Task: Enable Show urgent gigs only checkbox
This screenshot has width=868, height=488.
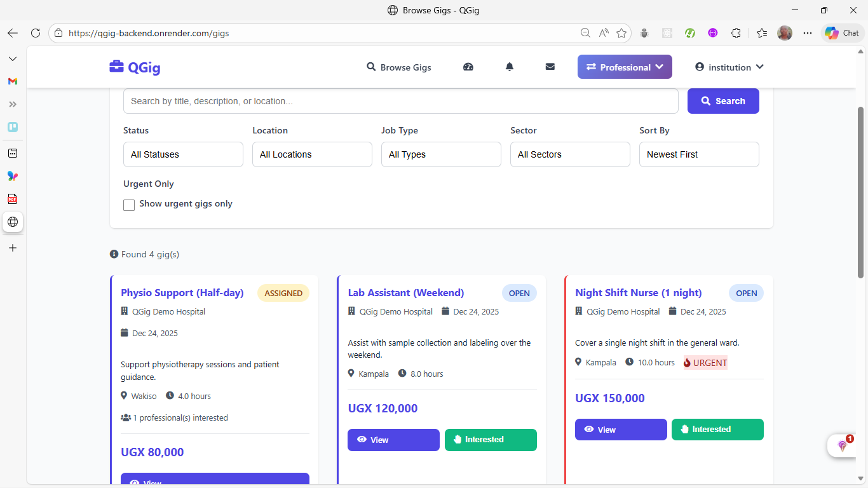Action: click(x=129, y=205)
